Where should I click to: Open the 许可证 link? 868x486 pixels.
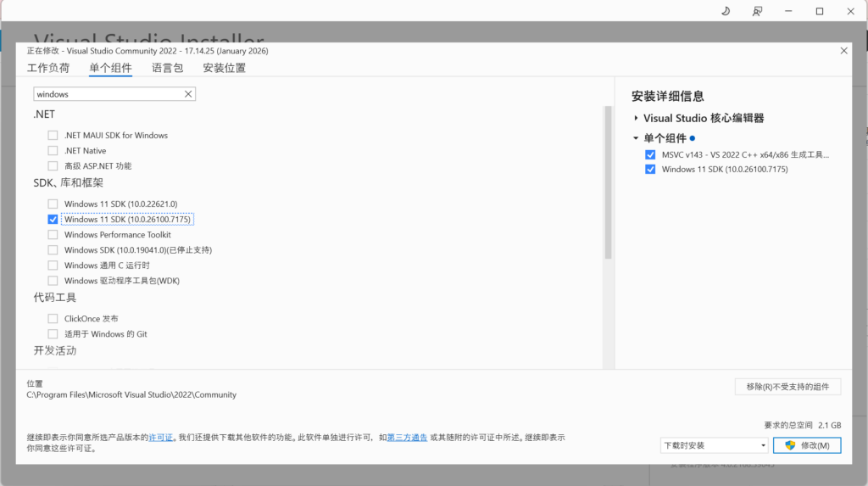pos(160,438)
